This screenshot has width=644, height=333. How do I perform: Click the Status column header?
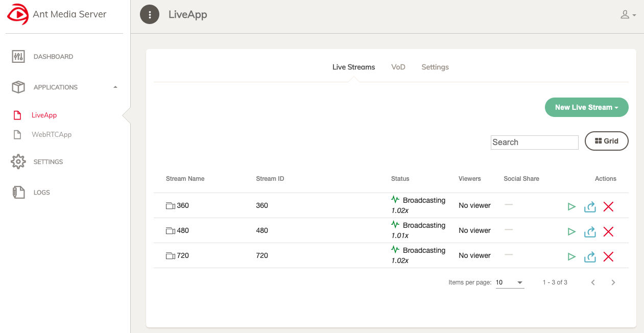[400, 179]
